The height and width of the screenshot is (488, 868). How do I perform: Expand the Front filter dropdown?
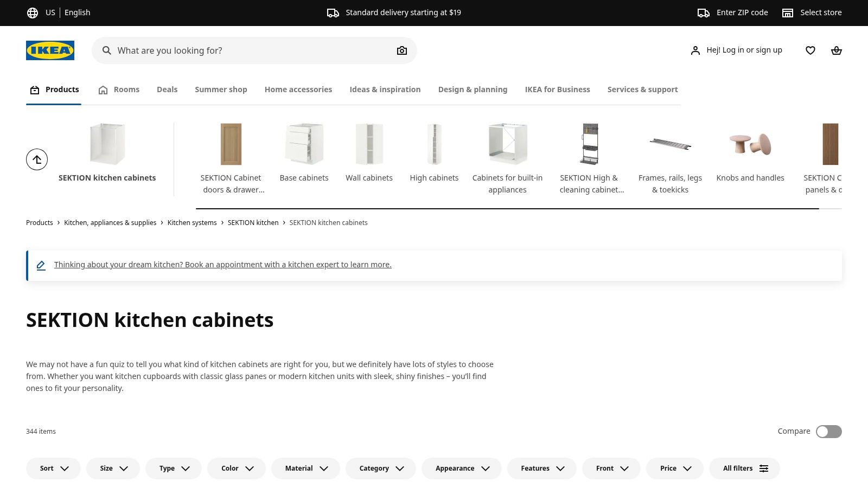coord(611,468)
